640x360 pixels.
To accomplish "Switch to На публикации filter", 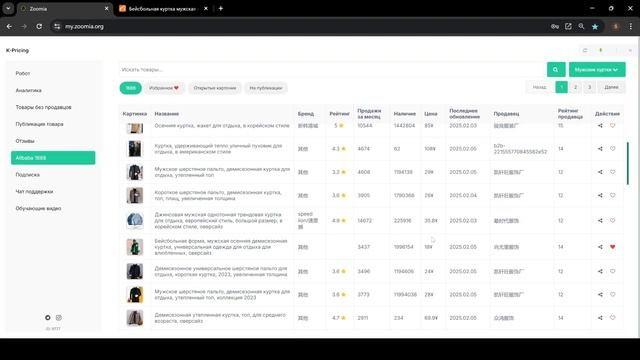I will click(266, 88).
